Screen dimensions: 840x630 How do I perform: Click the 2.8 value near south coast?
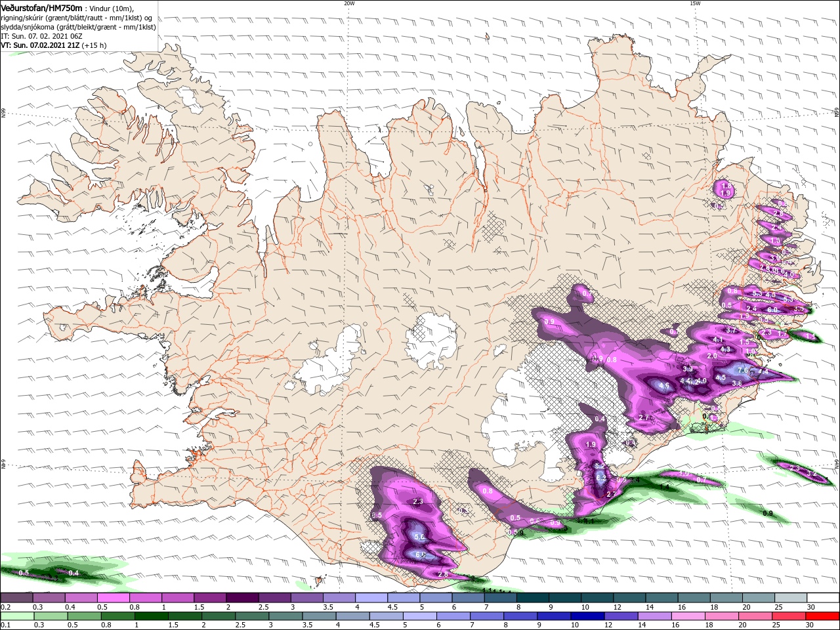(442, 575)
